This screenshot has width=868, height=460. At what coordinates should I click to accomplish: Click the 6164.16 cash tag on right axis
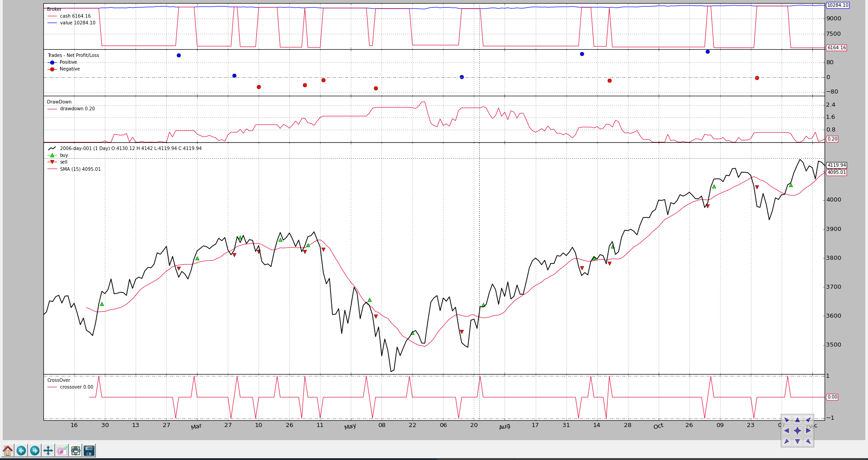(836, 48)
